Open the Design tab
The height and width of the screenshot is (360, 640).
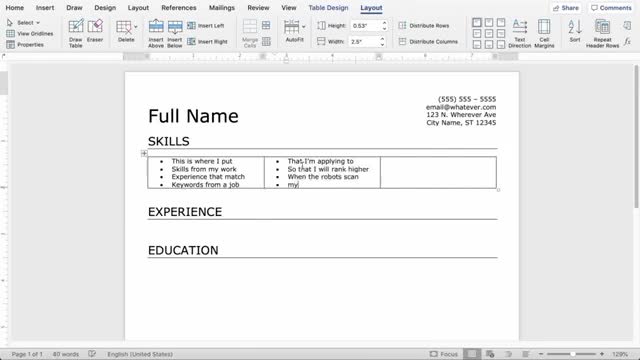pyautogui.click(x=105, y=8)
